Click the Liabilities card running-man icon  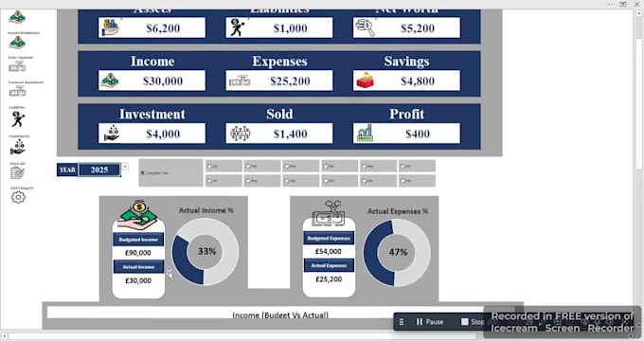pos(237,27)
